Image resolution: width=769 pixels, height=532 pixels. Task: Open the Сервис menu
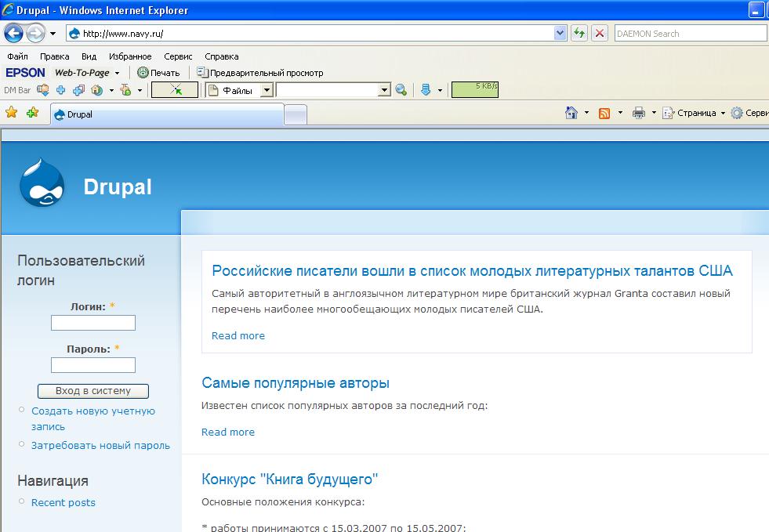(178, 56)
